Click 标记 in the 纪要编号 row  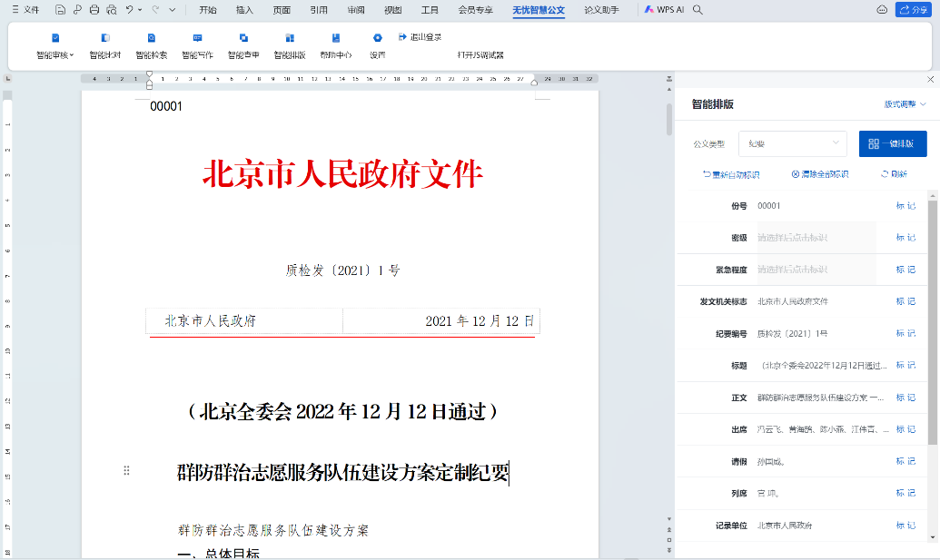905,333
